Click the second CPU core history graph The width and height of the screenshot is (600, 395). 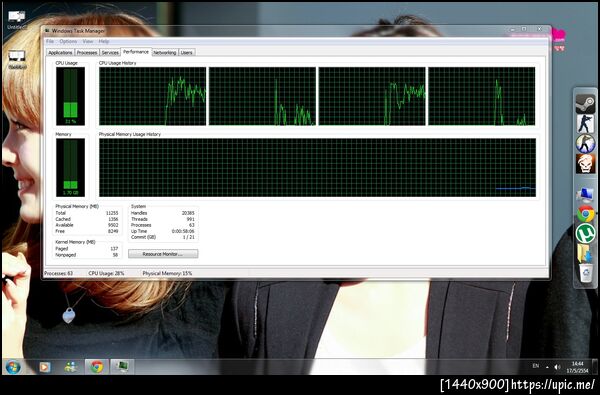point(262,96)
